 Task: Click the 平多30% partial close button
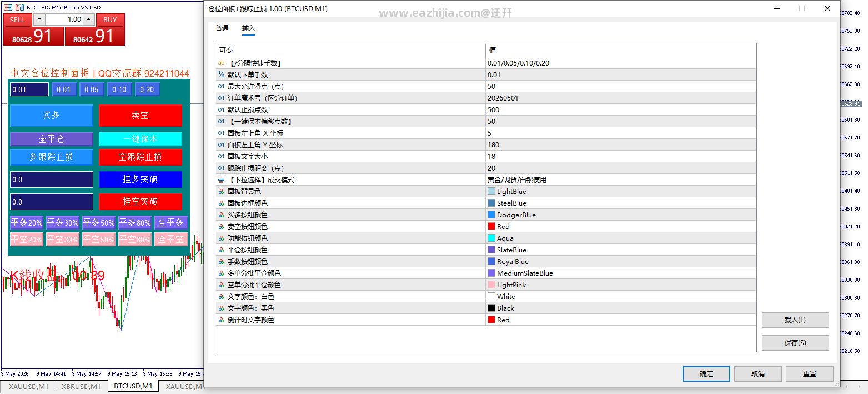pyautogui.click(x=63, y=223)
